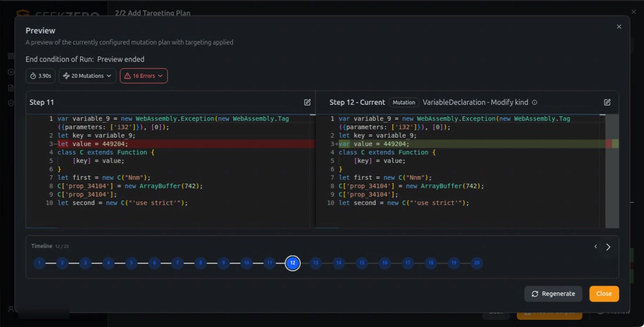Select timeline step 14
The height and width of the screenshot is (327, 644).
pyautogui.click(x=338, y=263)
